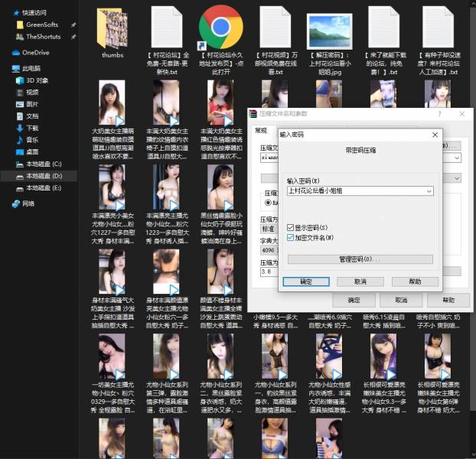Confirm password dialog with 确定 button
The width and height of the screenshot is (476, 459).
pos(305,282)
